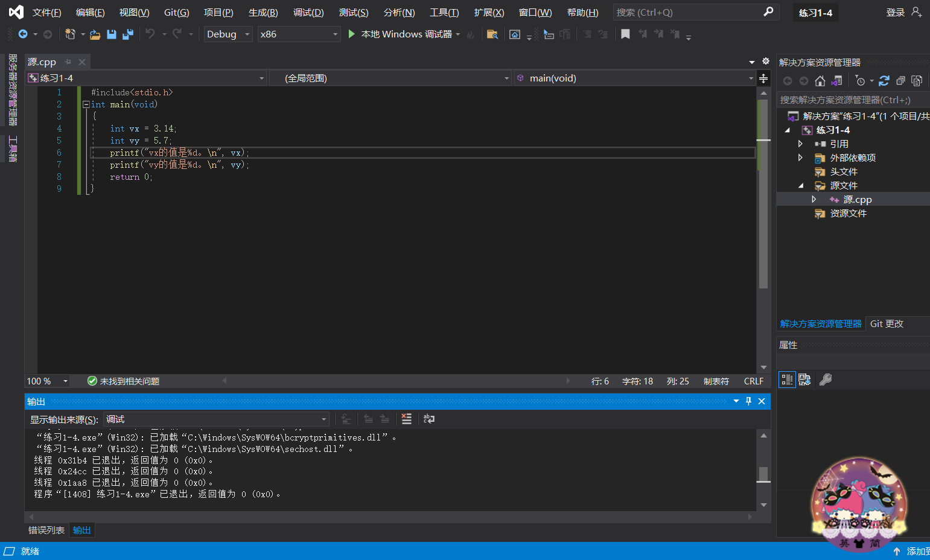Click the navigate backward arrow in the toolbar
The width and height of the screenshot is (930, 560).
click(x=23, y=34)
